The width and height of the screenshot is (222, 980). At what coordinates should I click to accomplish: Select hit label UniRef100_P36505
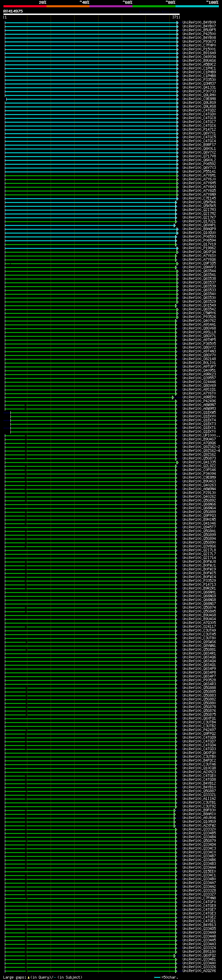[199, 343]
